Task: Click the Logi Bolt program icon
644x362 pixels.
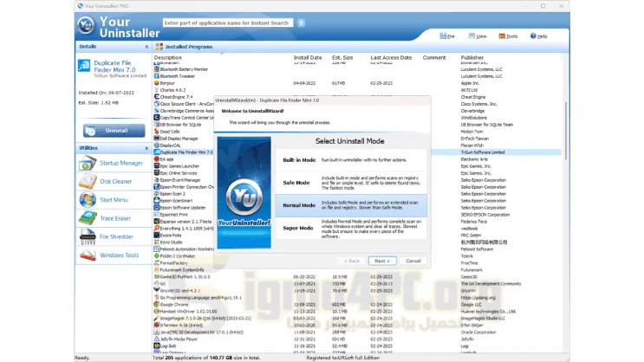Action: coord(157,346)
